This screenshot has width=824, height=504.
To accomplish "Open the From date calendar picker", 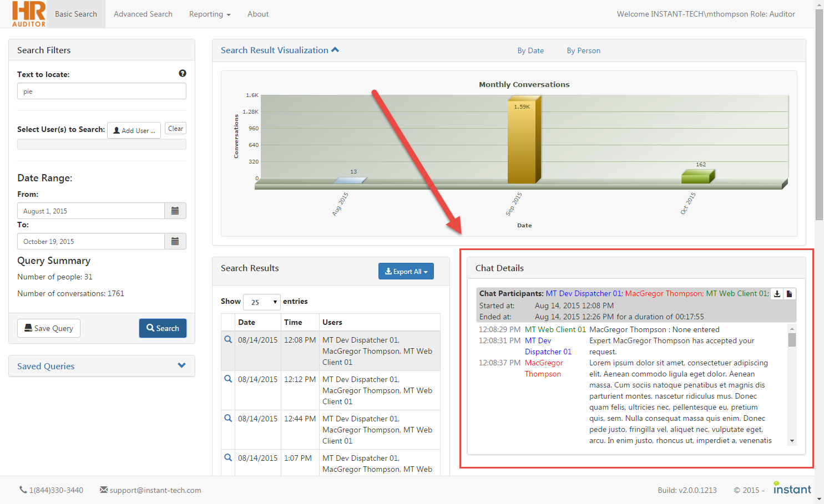I will point(175,211).
